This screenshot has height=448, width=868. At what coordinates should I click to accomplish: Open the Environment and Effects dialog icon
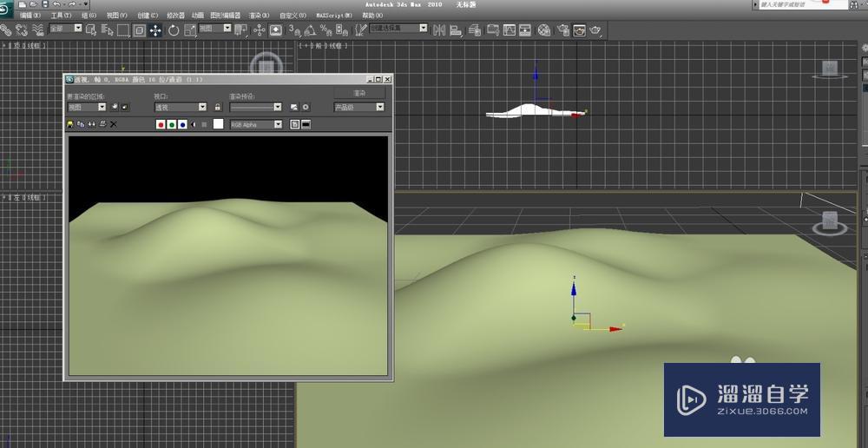306,107
